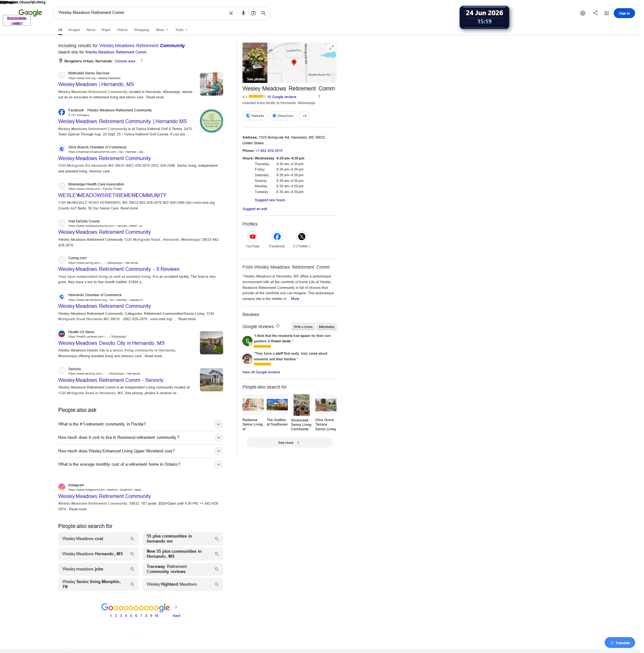Click the Health US News result thumbnail
The image size is (644, 653).
click(211, 343)
